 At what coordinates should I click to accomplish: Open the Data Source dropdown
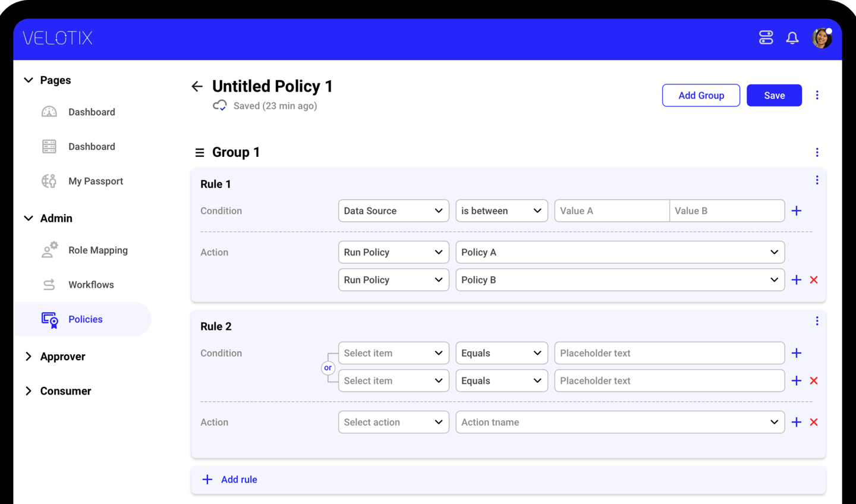point(393,211)
